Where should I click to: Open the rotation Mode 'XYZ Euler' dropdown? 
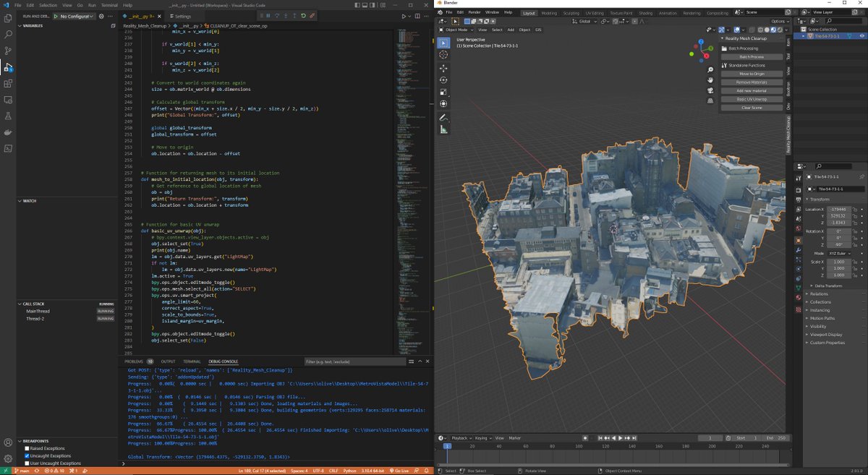[838, 254]
